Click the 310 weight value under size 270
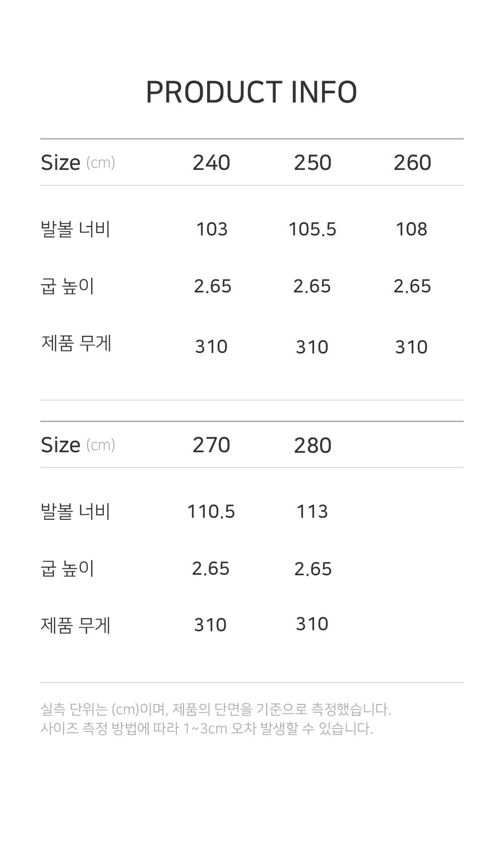Viewport: 504px width, 846px height. (x=210, y=625)
